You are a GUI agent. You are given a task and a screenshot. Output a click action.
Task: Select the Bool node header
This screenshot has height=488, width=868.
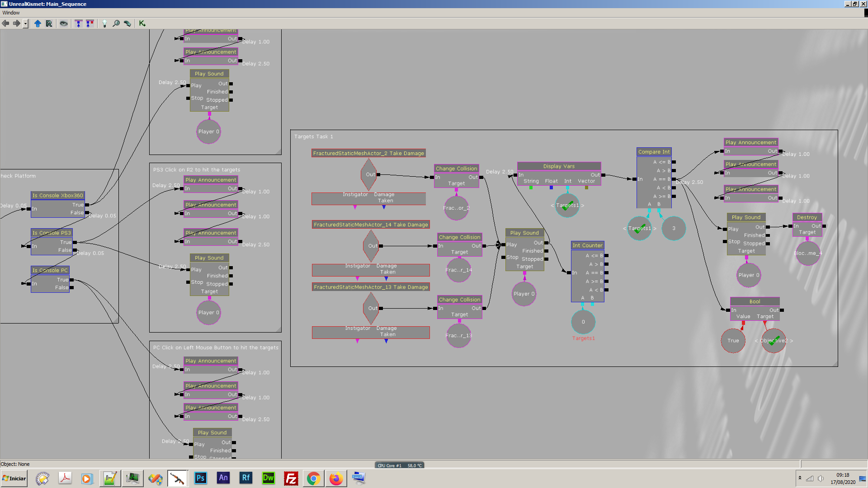pos(755,301)
